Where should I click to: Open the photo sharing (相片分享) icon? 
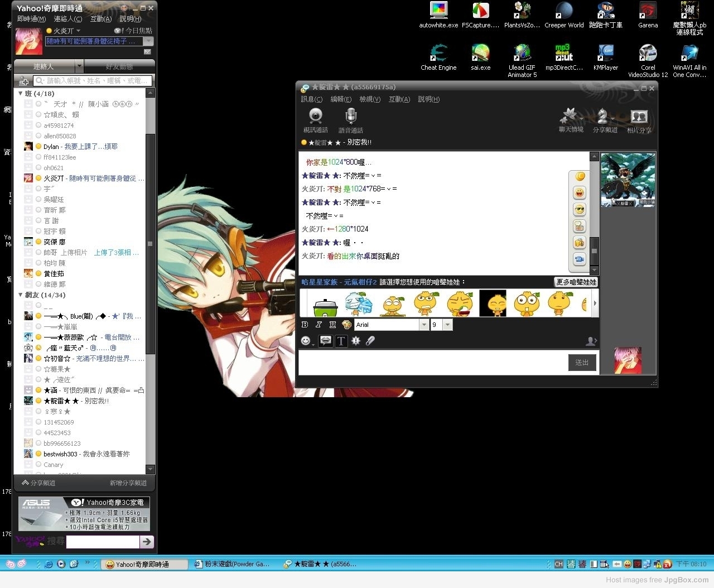639,120
